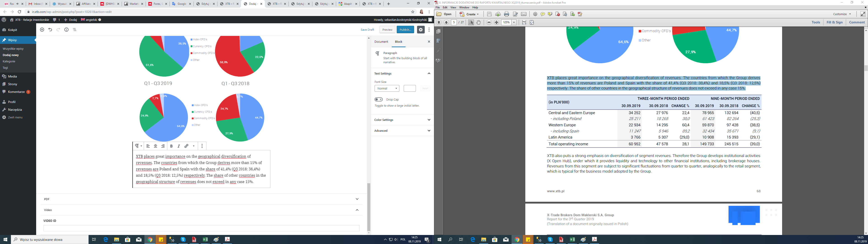Print the PDF in Acrobat

(506, 14)
